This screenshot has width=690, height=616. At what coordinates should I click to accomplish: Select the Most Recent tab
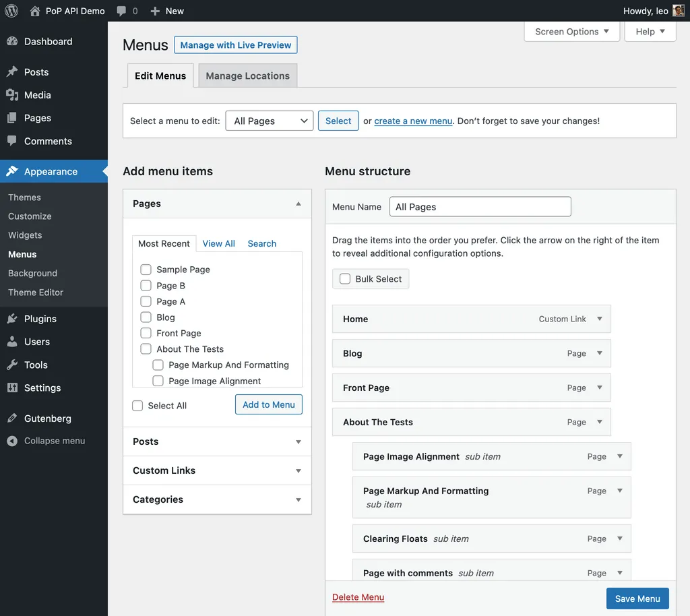(x=164, y=243)
